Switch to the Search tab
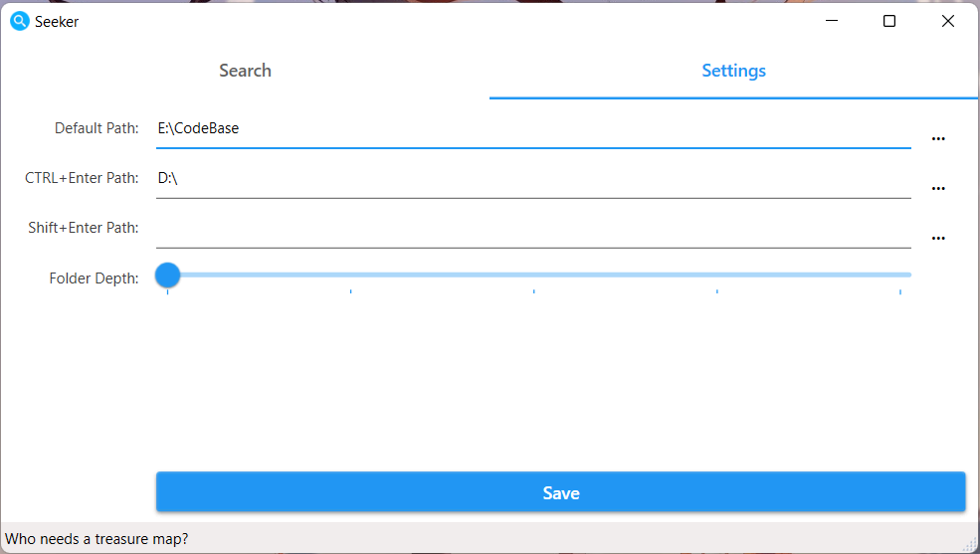 245,71
